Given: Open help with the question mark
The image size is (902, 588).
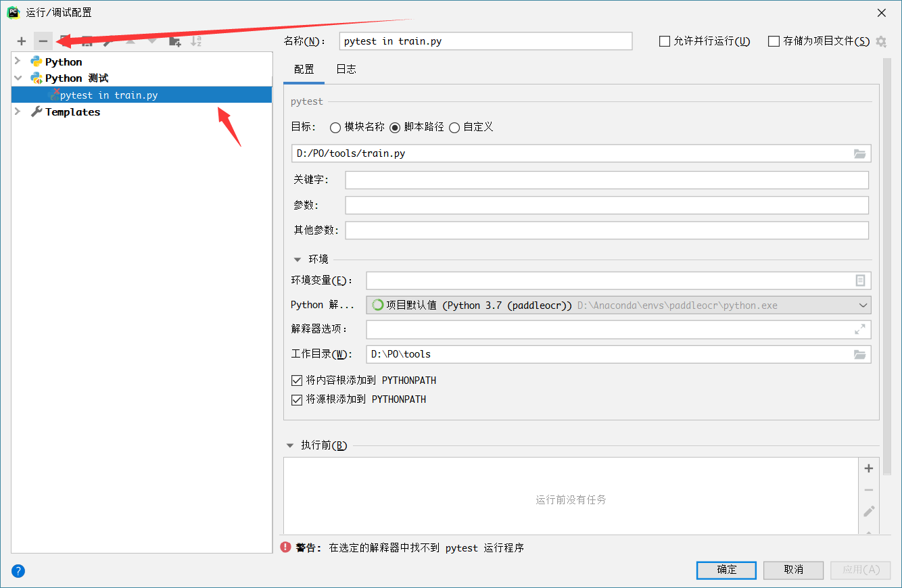Looking at the screenshot, I should 18,571.
